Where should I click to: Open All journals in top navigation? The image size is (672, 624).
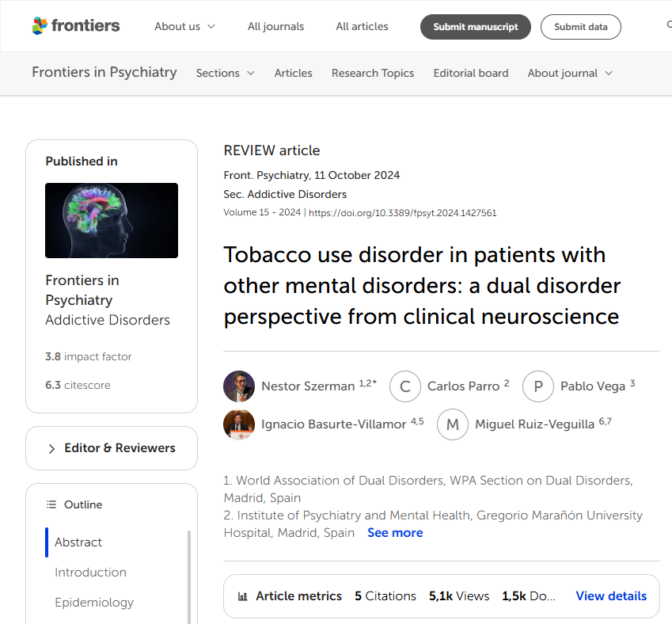pos(275,27)
